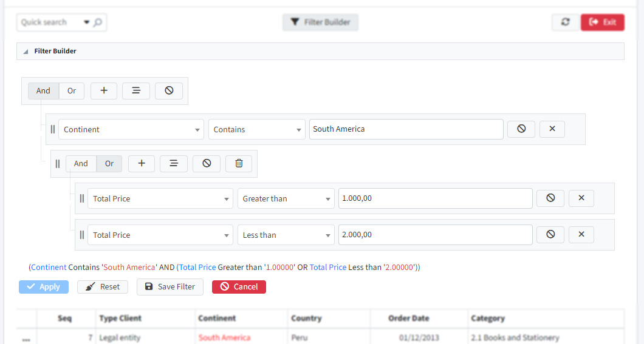Open the Greater than operator dropdown
The image size is (644, 344).
pos(286,198)
